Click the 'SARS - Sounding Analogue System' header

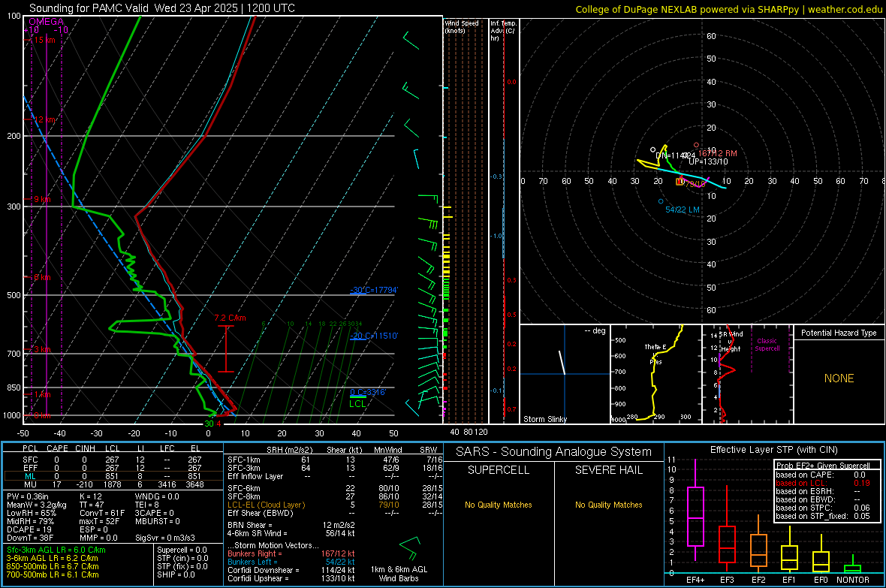click(554, 452)
